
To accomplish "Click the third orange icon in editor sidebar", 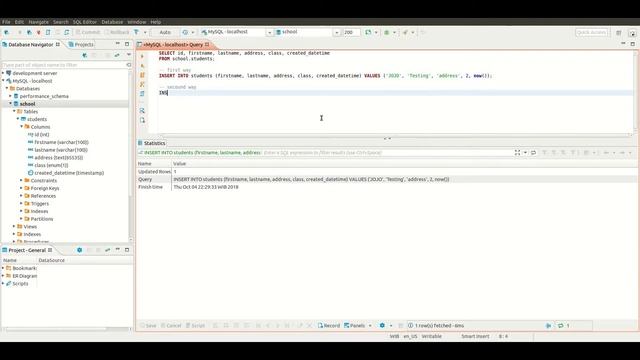I will pos(142,75).
